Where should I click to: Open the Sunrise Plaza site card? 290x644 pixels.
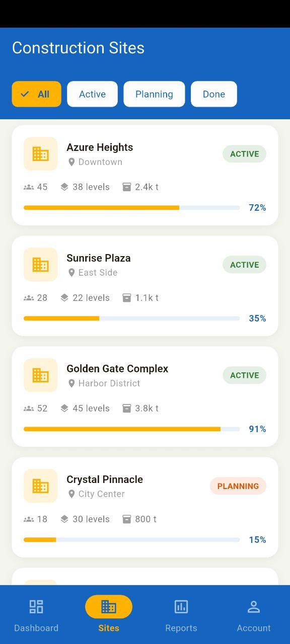coord(145,285)
